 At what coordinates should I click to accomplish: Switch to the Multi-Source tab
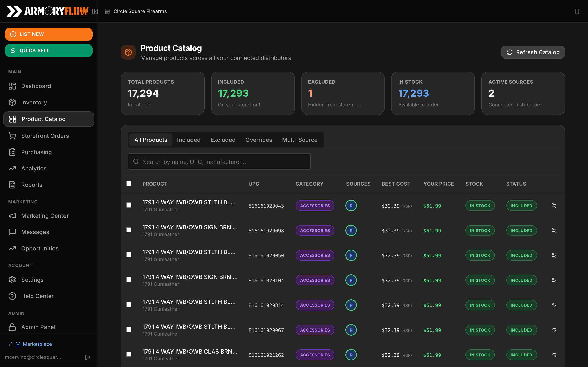300,140
